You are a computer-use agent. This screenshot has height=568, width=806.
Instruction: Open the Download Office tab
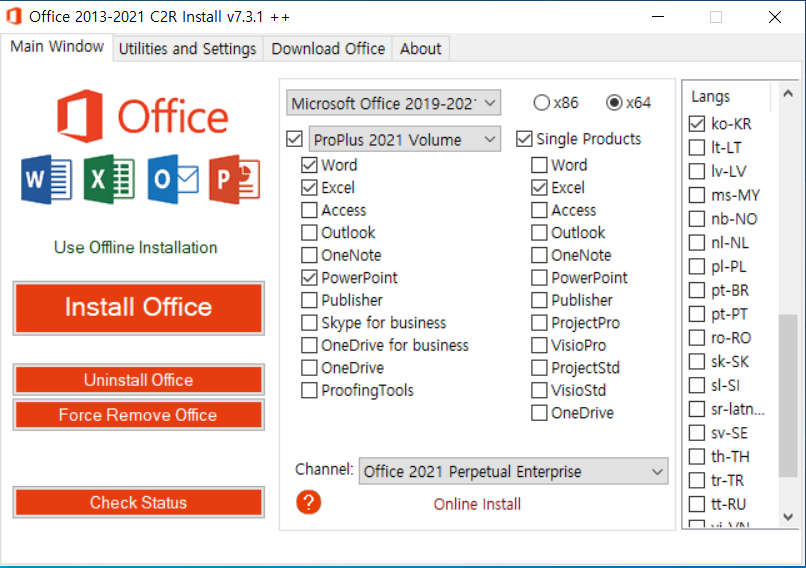328,49
